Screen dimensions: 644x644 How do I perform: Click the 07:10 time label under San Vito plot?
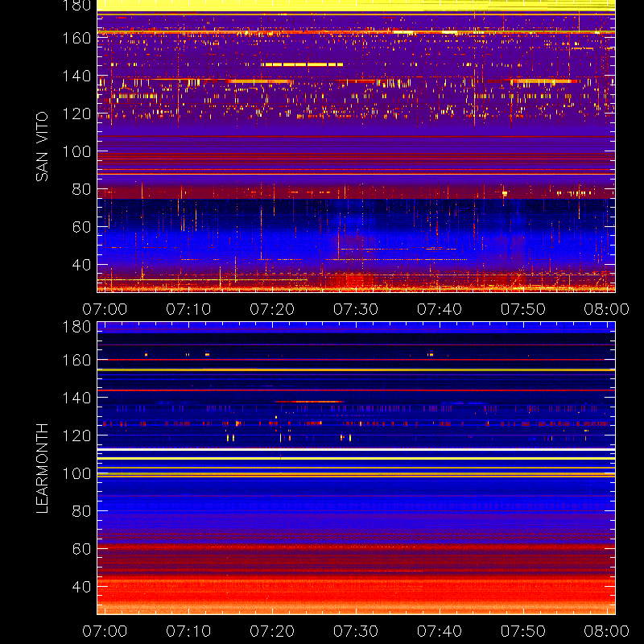[x=188, y=309]
